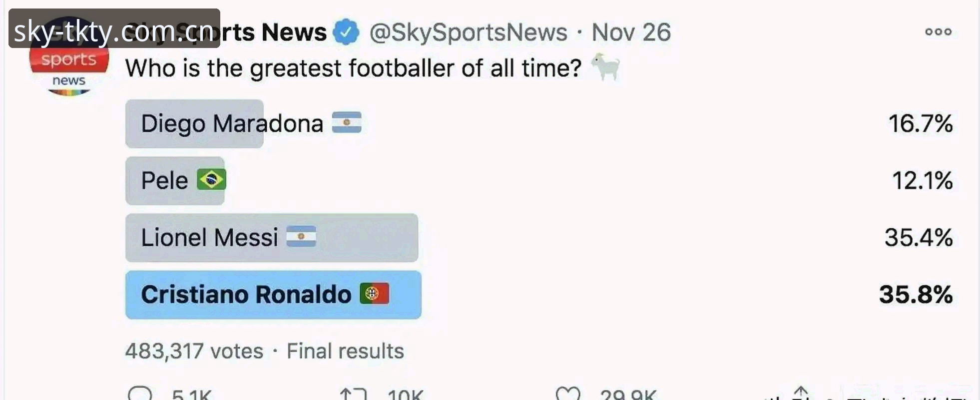Select the Cristiano Ronaldo poll result bar
The height and width of the screenshot is (400, 980).
pos(273,294)
